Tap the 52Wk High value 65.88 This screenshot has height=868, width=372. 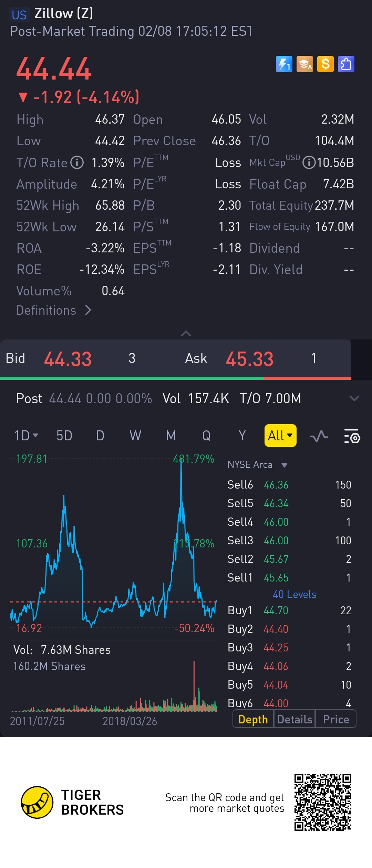[x=110, y=205]
